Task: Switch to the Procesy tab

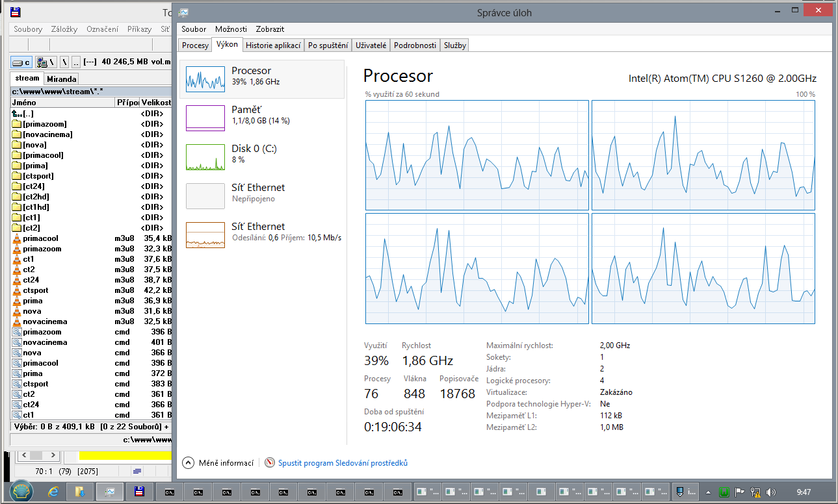Action: tap(195, 45)
